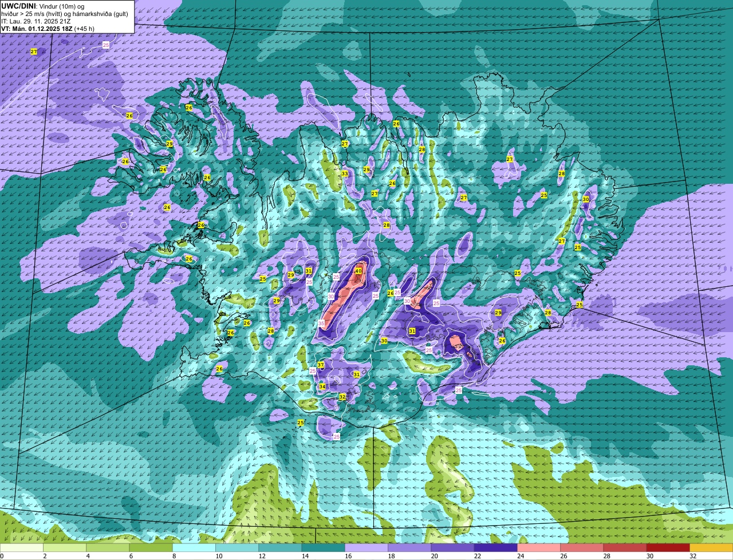Pick the purple legend swatch between 18 and 20

(409, 548)
